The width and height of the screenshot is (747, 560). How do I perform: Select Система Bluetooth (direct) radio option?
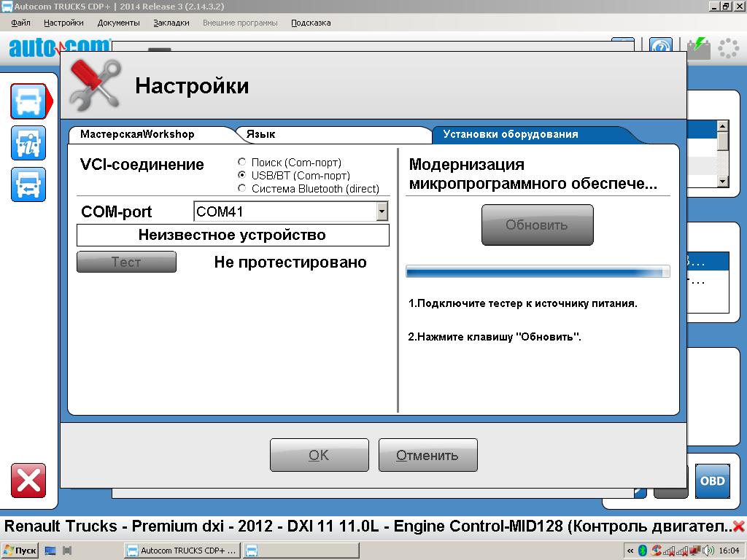click(x=241, y=188)
